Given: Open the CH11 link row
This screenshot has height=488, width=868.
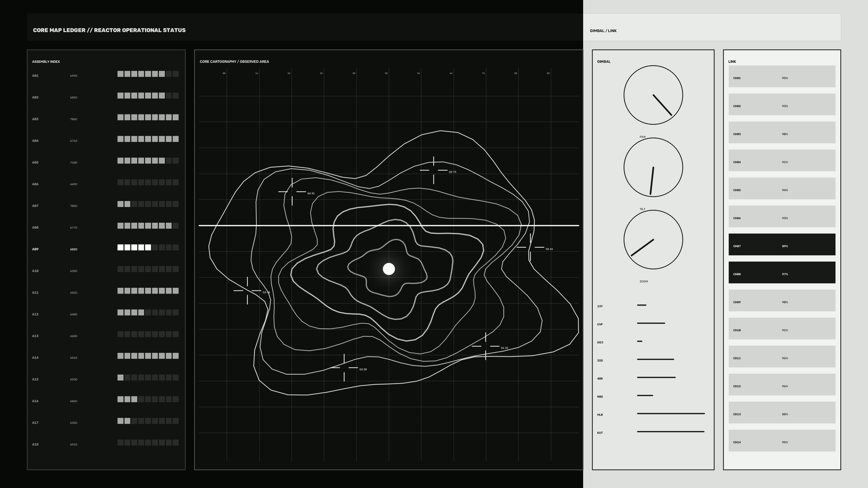Looking at the screenshot, I should tap(782, 356).
